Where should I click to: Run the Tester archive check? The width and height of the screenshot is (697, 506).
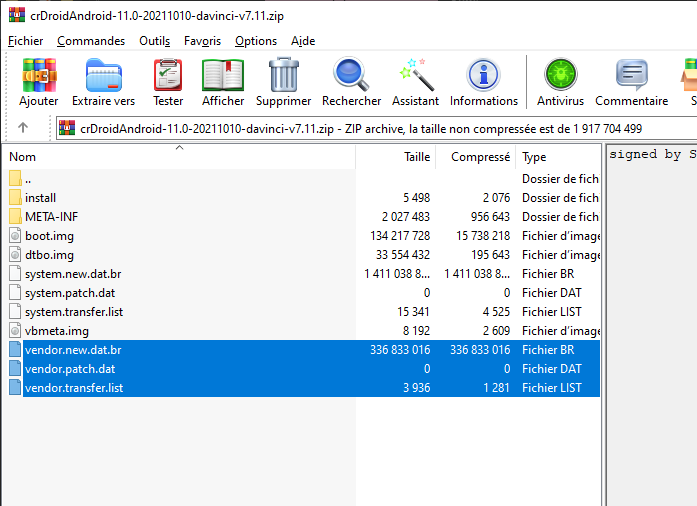pyautogui.click(x=168, y=76)
